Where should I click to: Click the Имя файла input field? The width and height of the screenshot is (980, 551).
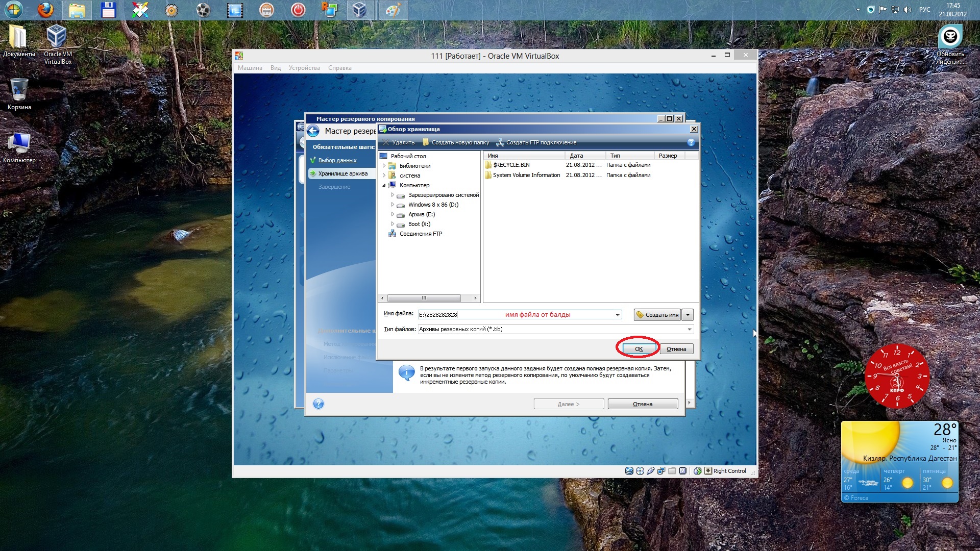pos(520,315)
